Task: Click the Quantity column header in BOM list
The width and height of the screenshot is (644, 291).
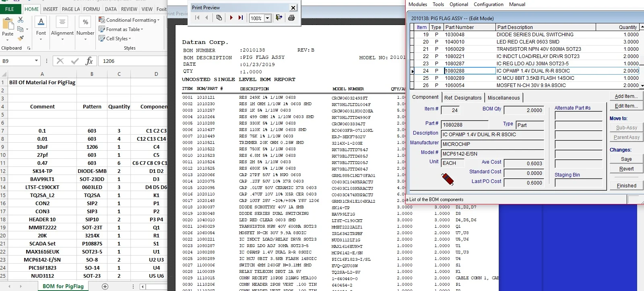Action: [617, 27]
